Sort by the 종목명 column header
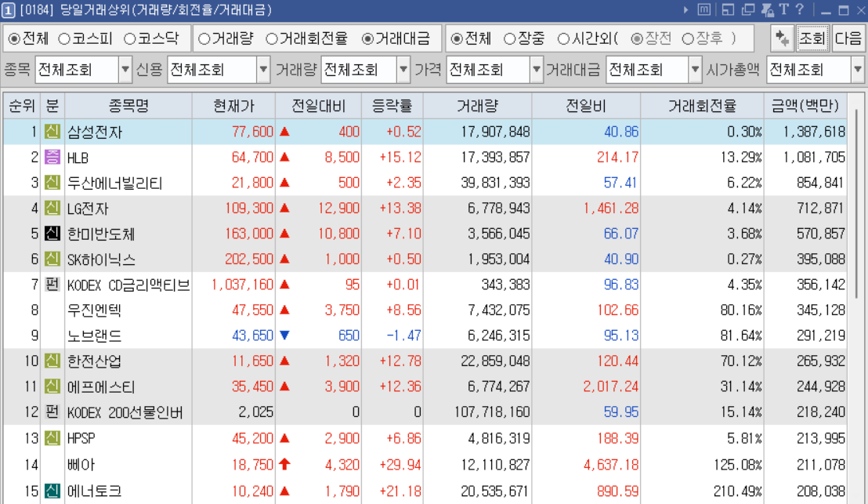The image size is (868, 504). (128, 106)
